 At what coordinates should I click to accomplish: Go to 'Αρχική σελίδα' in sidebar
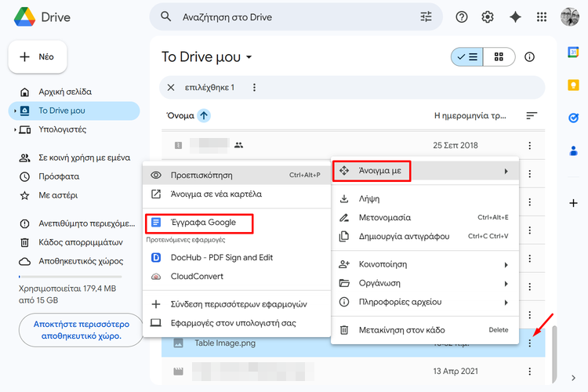pyautogui.click(x=74, y=92)
